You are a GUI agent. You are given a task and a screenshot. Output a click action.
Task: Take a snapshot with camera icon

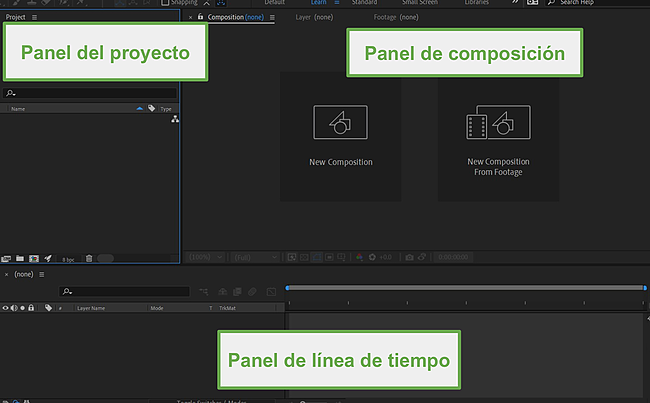[409, 257]
